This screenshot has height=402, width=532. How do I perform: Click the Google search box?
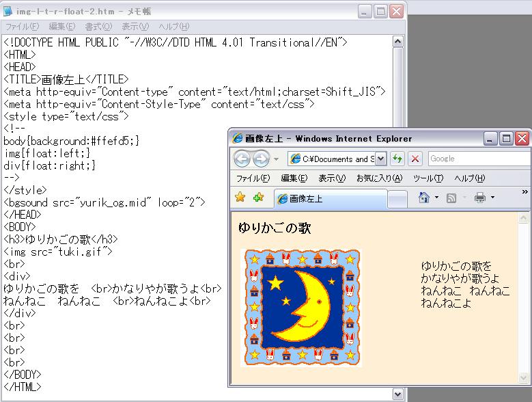[x=479, y=159]
